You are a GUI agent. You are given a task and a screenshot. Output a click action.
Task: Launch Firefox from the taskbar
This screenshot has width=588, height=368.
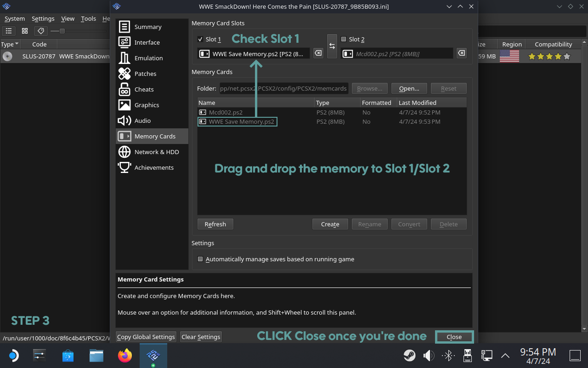[124, 355]
